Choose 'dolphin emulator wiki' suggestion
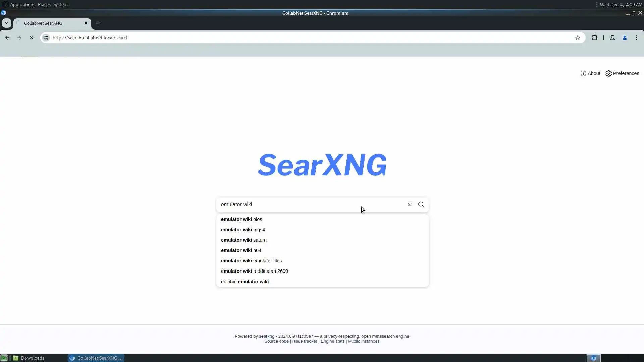This screenshot has height=362, width=644. click(245, 282)
